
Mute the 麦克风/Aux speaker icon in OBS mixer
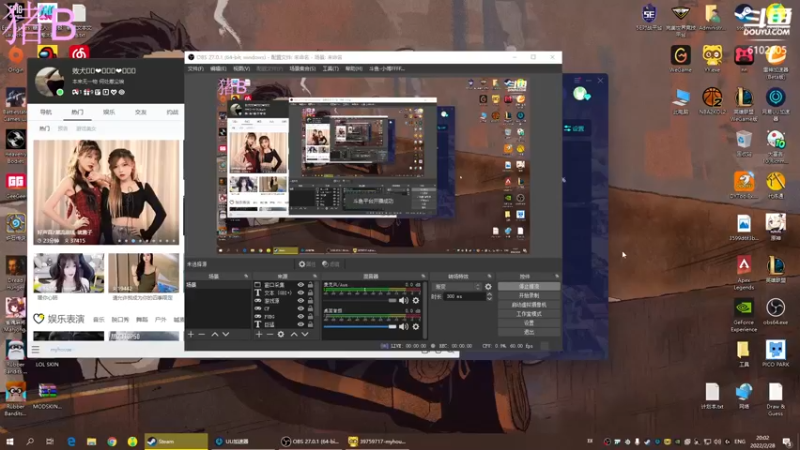coord(404,301)
